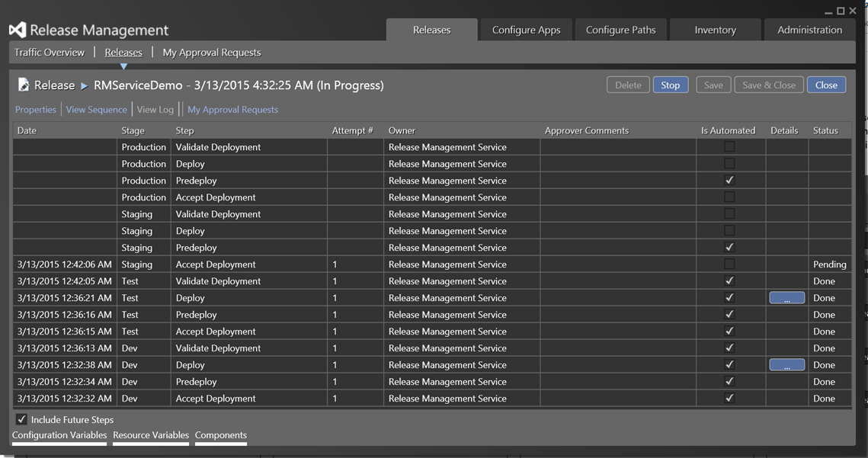Open the Configure Paths tab
This screenshot has width=868, height=458.
pyautogui.click(x=620, y=30)
